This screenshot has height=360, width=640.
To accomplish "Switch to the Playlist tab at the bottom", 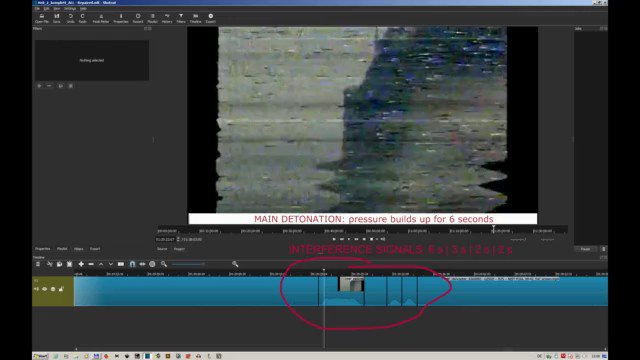I will pyautogui.click(x=62, y=249).
